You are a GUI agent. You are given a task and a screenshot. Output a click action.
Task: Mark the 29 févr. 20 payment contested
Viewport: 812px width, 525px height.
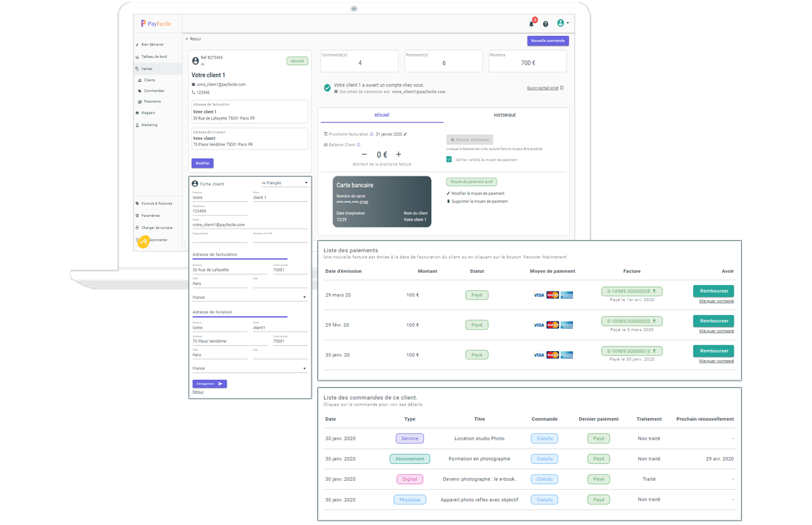pos(716,331)
